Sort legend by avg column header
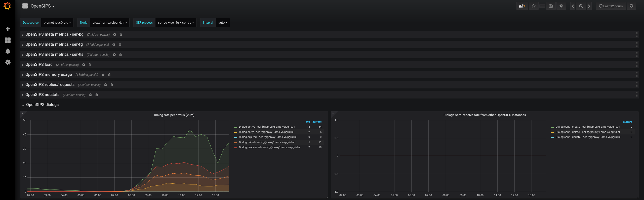Image resolution: width=644 pixels, height=200 pixels. click(x=308, y=122)
